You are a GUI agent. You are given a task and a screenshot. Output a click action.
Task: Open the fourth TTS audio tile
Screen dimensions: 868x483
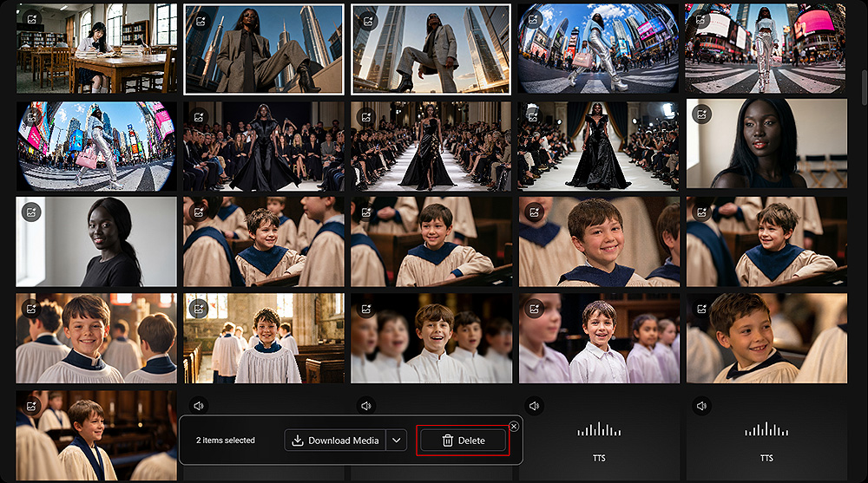coord(599,435)
